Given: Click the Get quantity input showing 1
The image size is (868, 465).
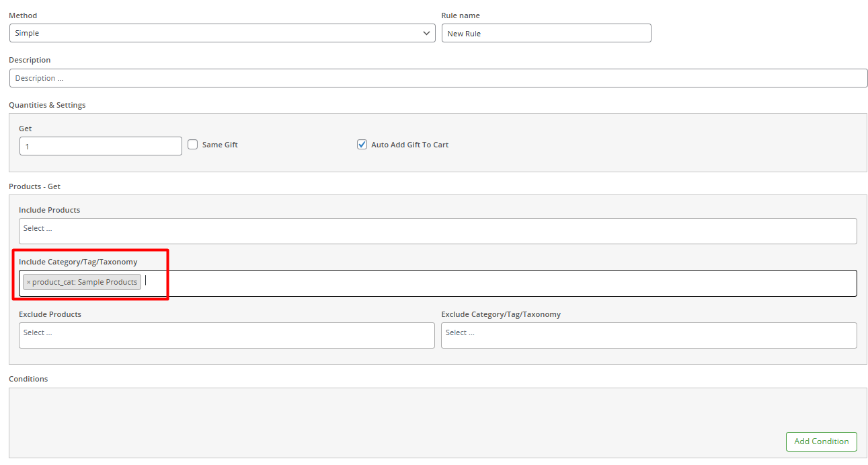Looking at the screenshot, I should click(101, 146).
